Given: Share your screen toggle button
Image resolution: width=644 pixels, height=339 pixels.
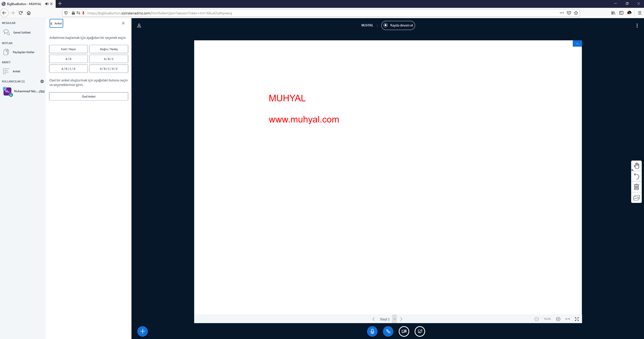Looking at the screenshot, I should pos(420,331).
